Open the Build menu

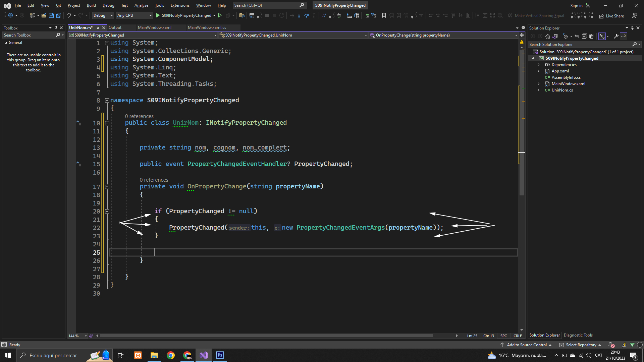[x=91, y=5]
